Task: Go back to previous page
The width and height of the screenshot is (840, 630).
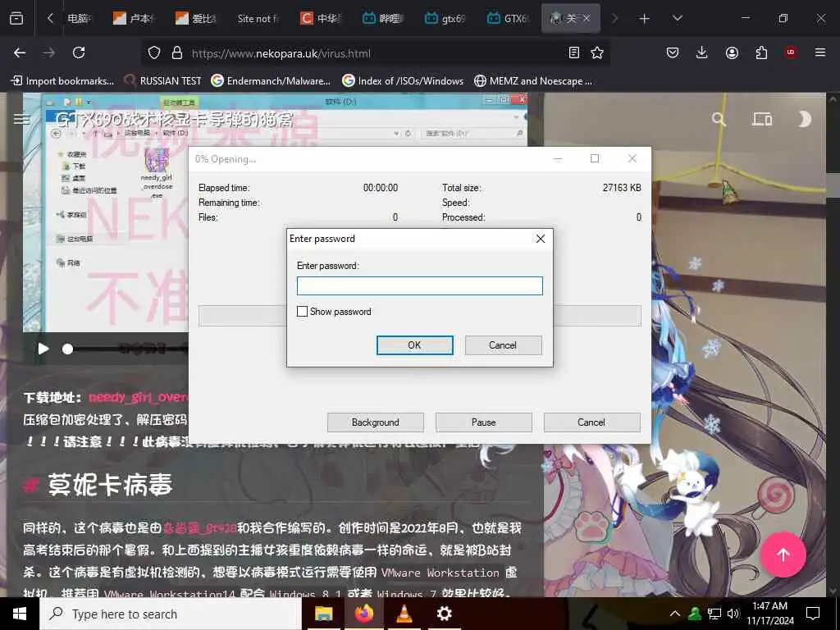Action: tap(20, 52)
